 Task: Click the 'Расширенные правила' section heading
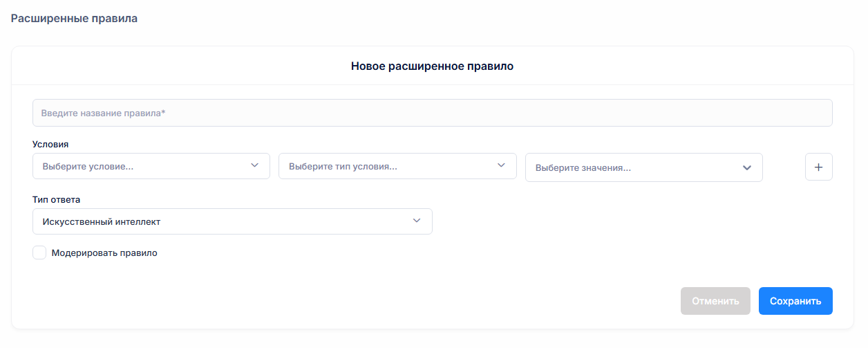[74, 19]
